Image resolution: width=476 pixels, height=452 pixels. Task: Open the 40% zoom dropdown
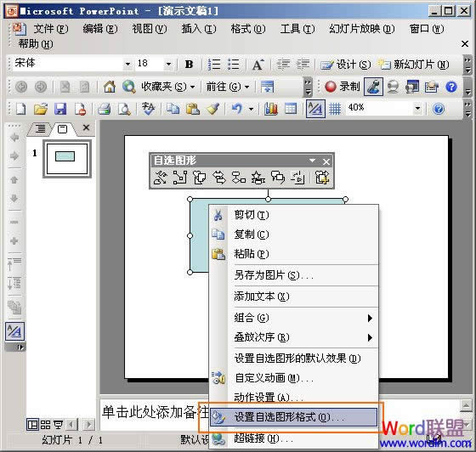[x=417, y=108]
